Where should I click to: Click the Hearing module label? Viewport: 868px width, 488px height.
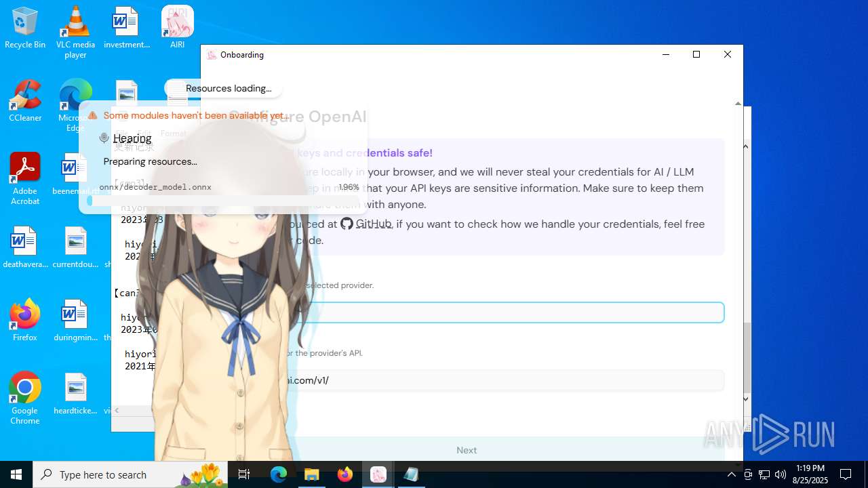click(x=132, y=138)
